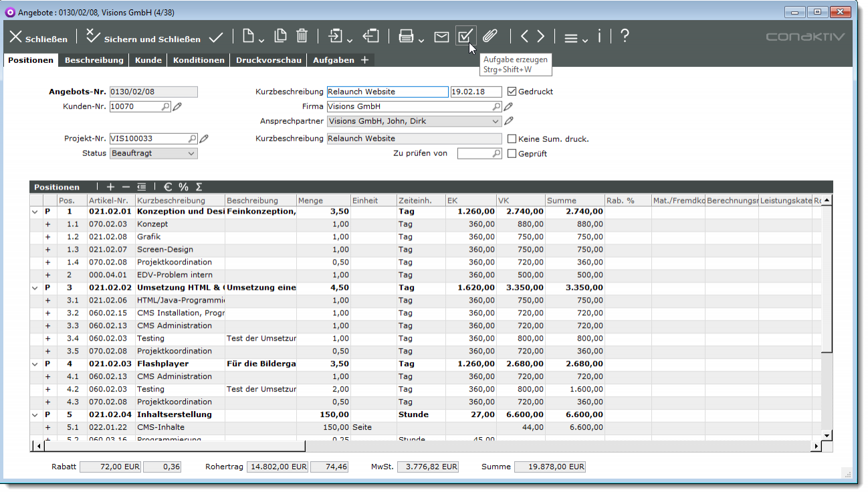The image size is (868, 494).
Task: Click the Euro icon in Positionen toolbar
Action: (168, 187)
